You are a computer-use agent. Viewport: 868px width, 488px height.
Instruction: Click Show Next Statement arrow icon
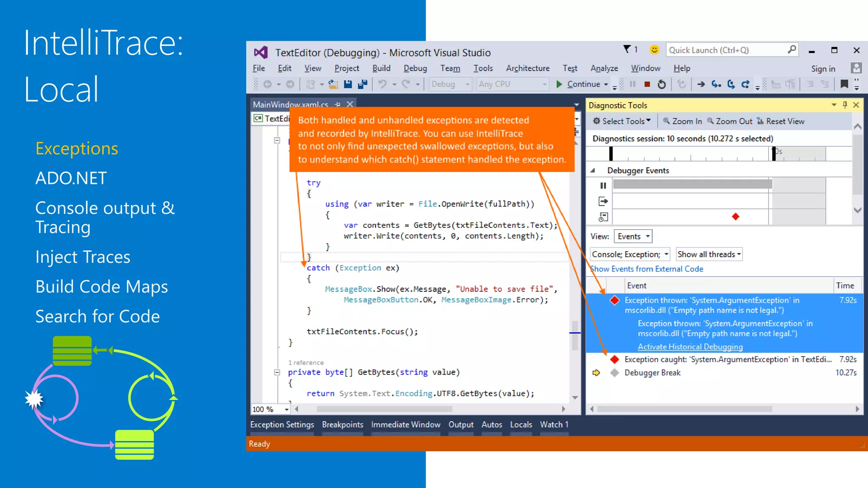pyautogui.click(x=701, y=84)
